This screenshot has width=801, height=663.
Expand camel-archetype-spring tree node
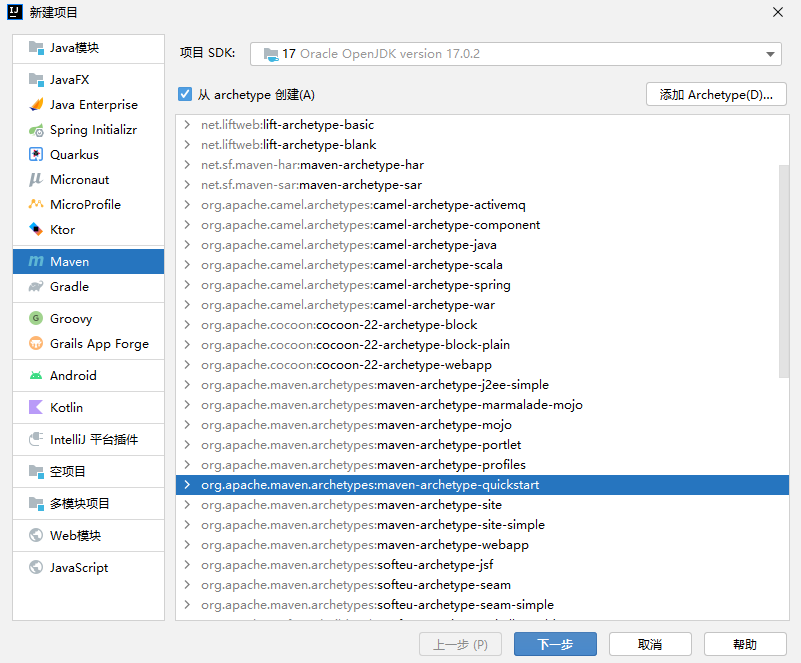[187, 285]
